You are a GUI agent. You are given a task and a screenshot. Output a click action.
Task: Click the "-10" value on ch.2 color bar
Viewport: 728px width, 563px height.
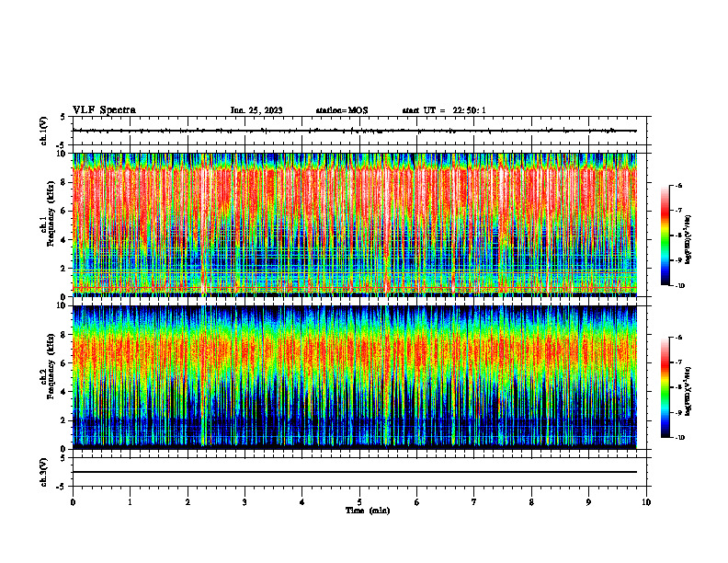[679, 438]
